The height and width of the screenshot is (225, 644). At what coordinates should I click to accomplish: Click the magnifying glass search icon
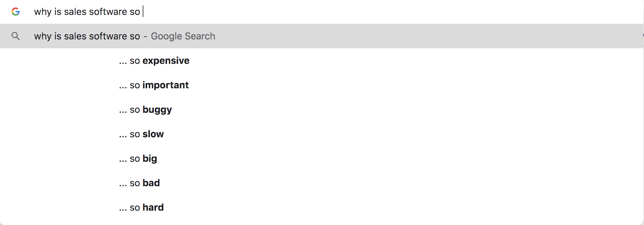(16, 36)
